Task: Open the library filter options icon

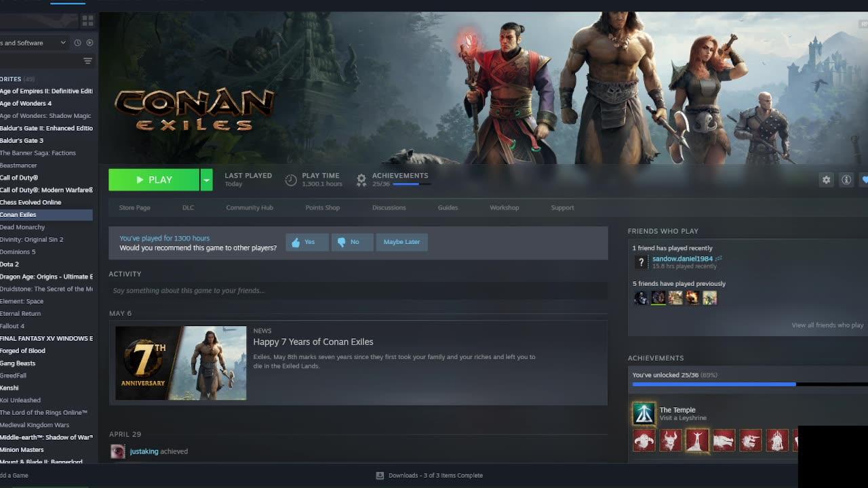Action: coord(87,61)
